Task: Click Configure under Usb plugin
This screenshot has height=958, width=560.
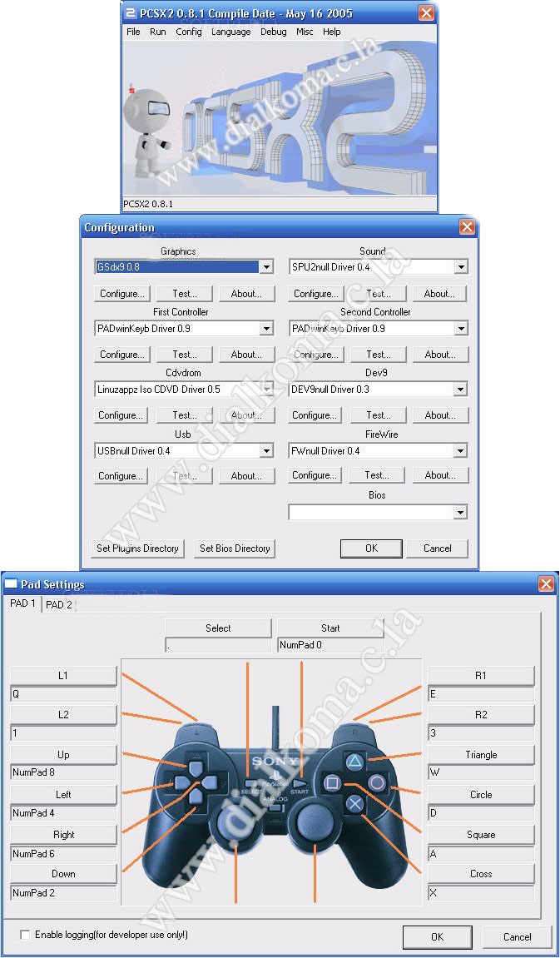Action: click(121, 476)
